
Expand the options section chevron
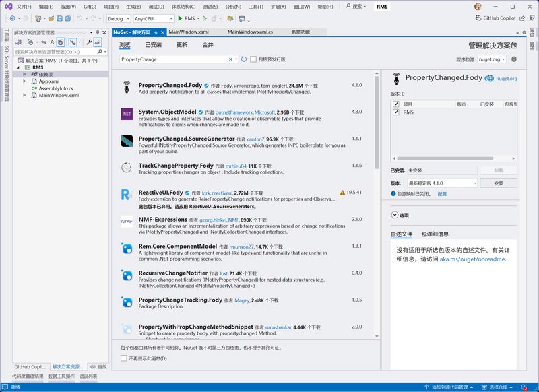(395, 215)
